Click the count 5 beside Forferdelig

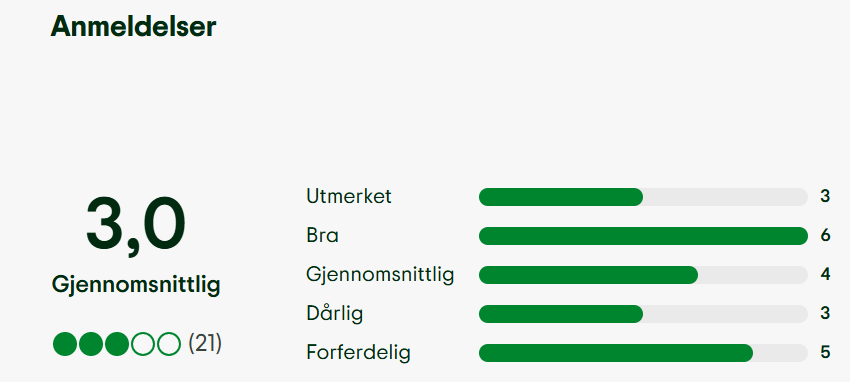click(x=825, y=353)
